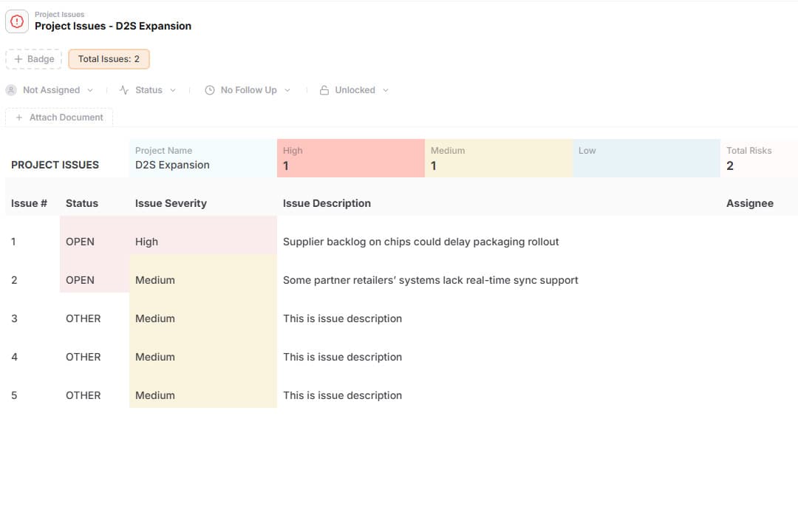Click the Project Issues - D2S Expansion title
The image size is (798, 532).
(113, 26)
